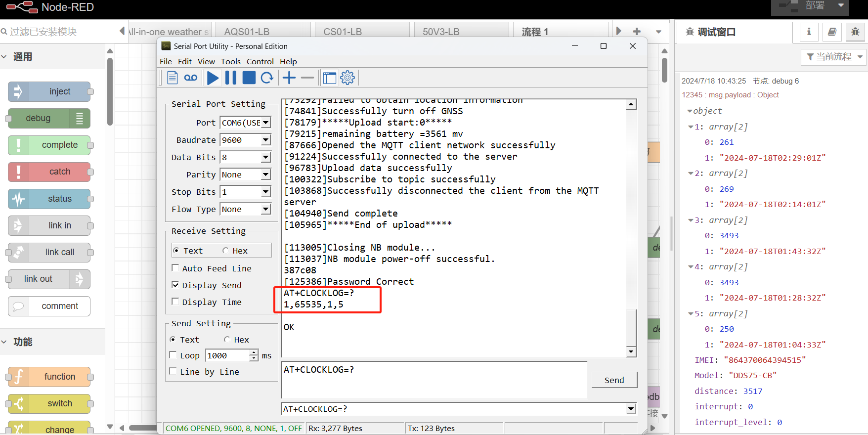Switch to the AQS01-LB flow tab
The height and width of the screenshot is (435, 868).
click(264, 31)
